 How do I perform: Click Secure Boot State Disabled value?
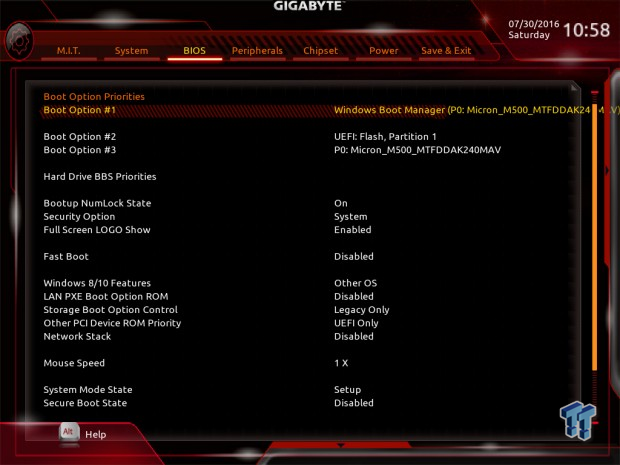(x=353, y=403)
